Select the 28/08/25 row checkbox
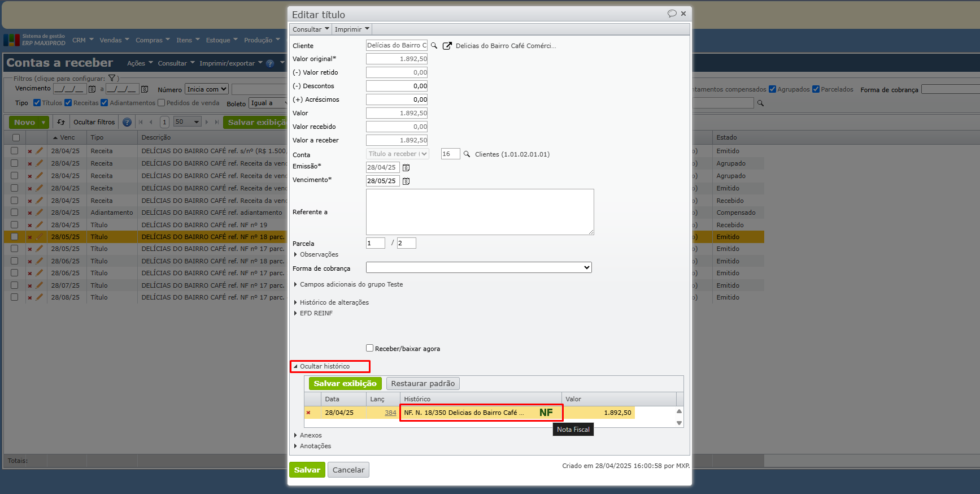Screen dimensions: 980x494 tap(15, 297)
